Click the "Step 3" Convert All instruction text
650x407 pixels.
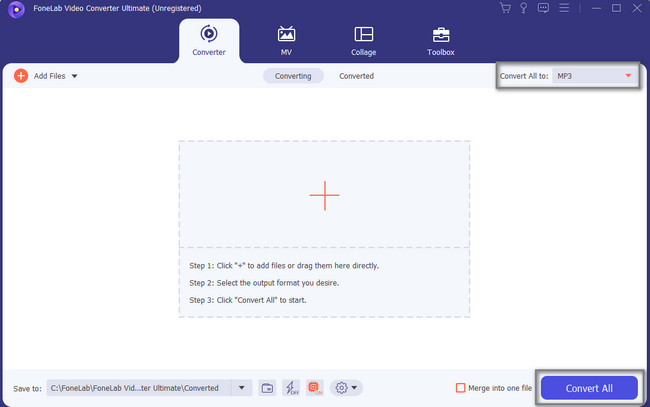pos(247,300)
